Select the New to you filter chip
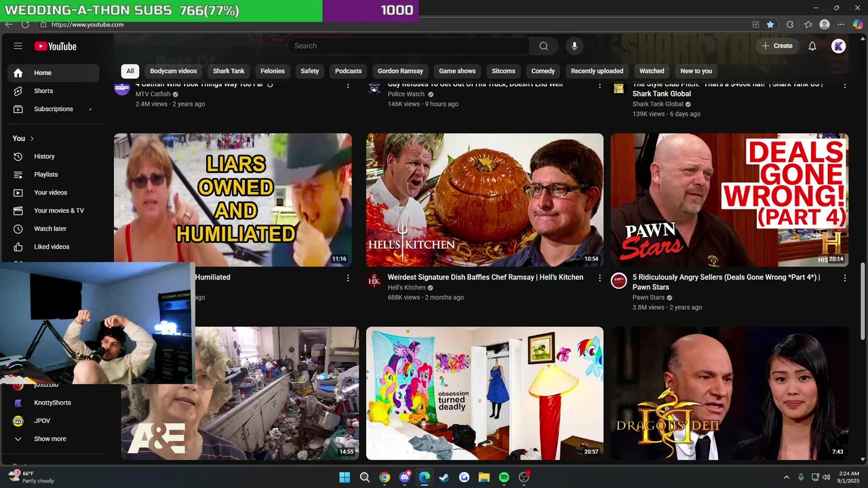 (x=696, y=71)
